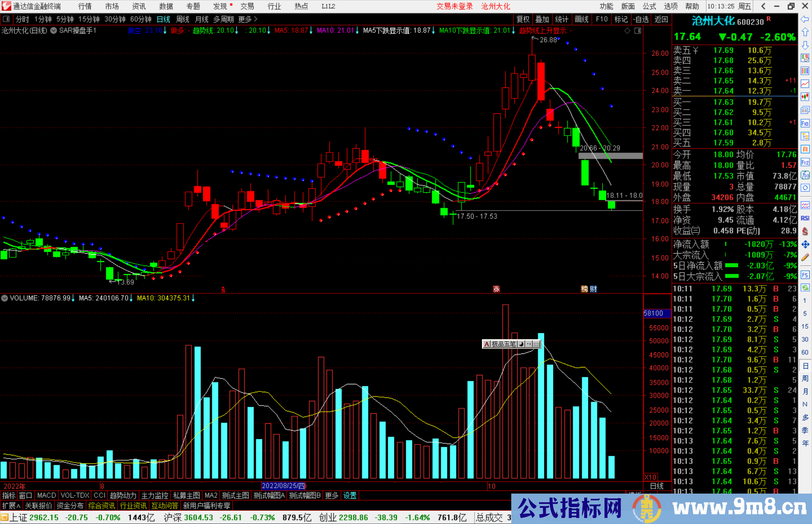This screenshot has height=524, width=812.
Task: Click the 58100 volume axis marker
Action: click(x=654, y=313)
